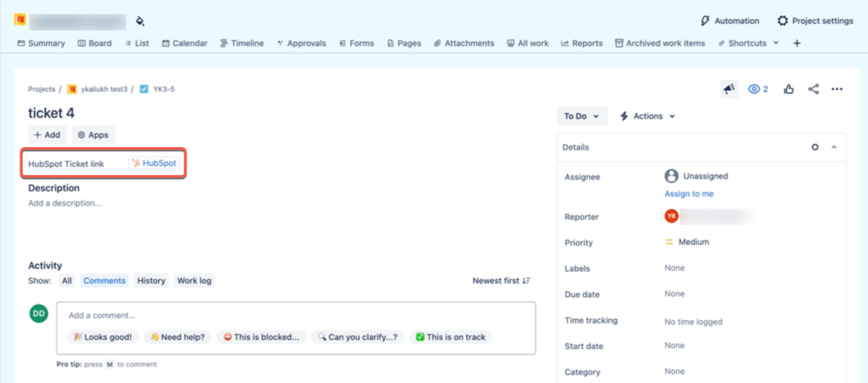Switch to the Board tab
The image size is (868, 383).
(x=95, y=43)
